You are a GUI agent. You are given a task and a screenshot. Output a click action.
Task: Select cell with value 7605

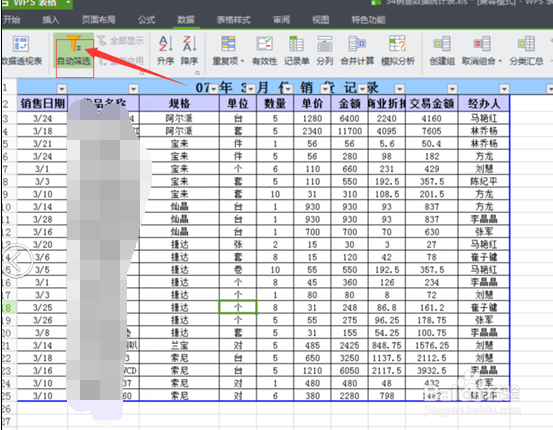[x=432, y=131]
